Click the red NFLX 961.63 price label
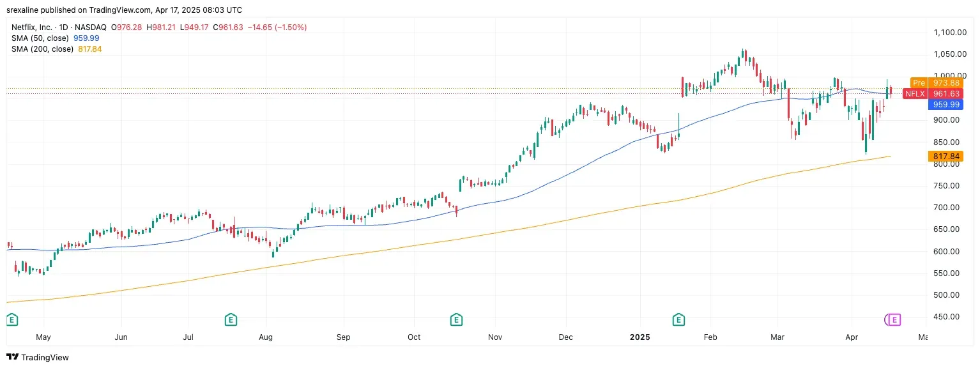This screenshot has width=980, height=368. pos(933,93)
